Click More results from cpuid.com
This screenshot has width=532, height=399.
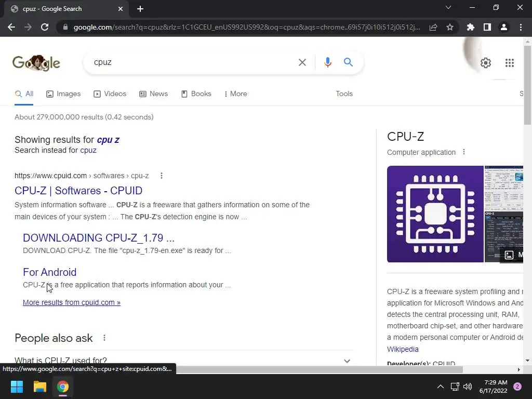point(72,302)
